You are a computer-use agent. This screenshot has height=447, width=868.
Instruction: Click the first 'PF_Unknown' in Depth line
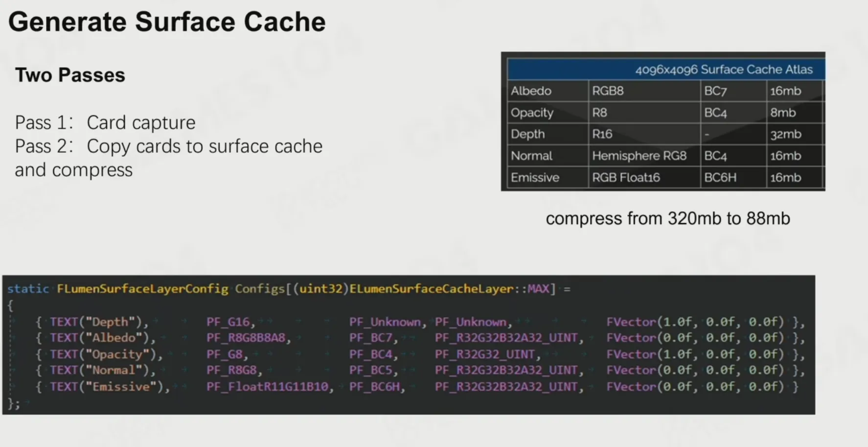385,322
